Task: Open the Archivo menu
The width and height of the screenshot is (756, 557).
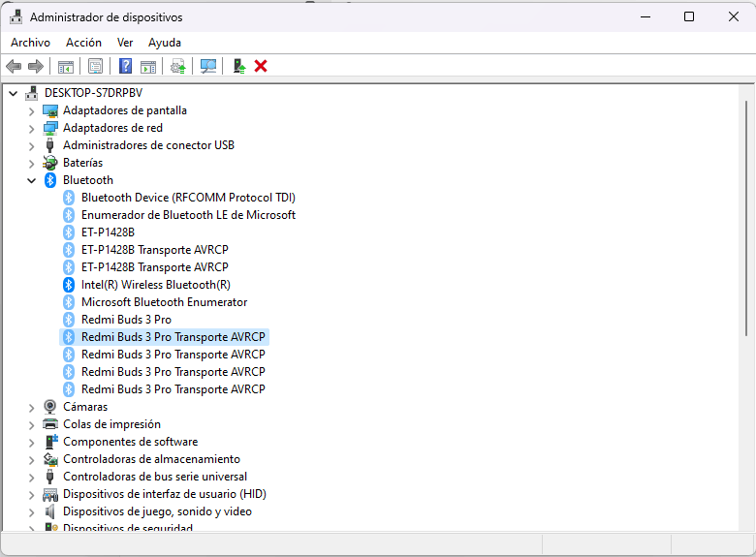Action: [30, 43]
